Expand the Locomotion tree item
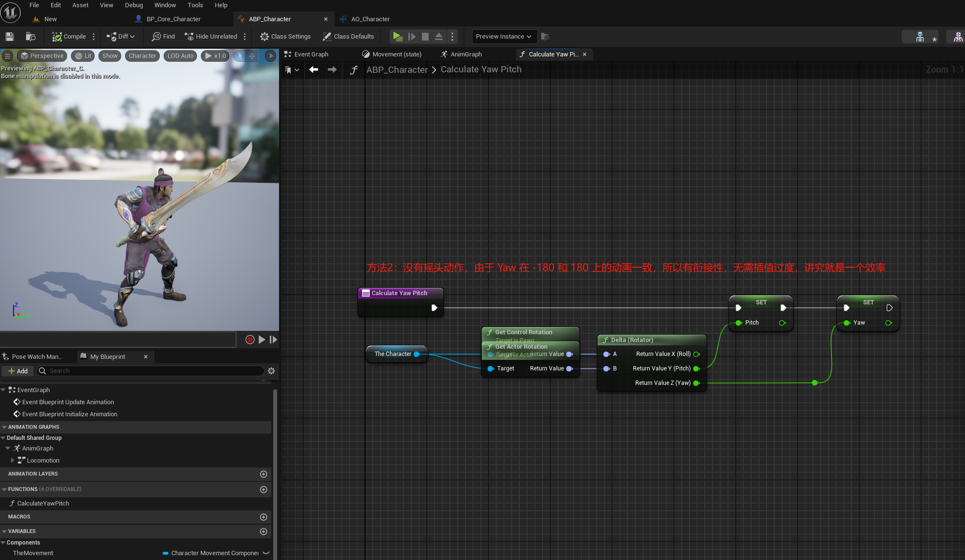This screenshot has width=965, height=560. [x=13, y=460]
